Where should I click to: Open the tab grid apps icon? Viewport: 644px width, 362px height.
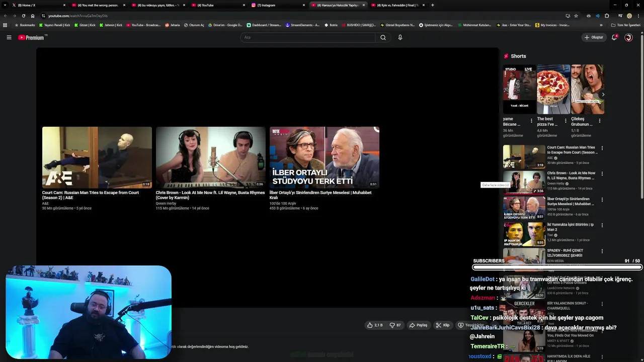[5, 25]
